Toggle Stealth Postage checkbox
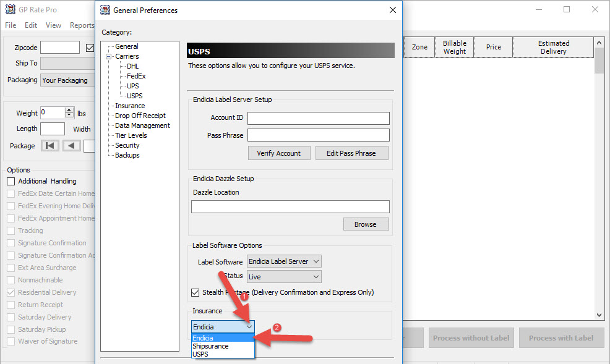Viewport: 610px width, 364px height. click(x=195, y=292)
